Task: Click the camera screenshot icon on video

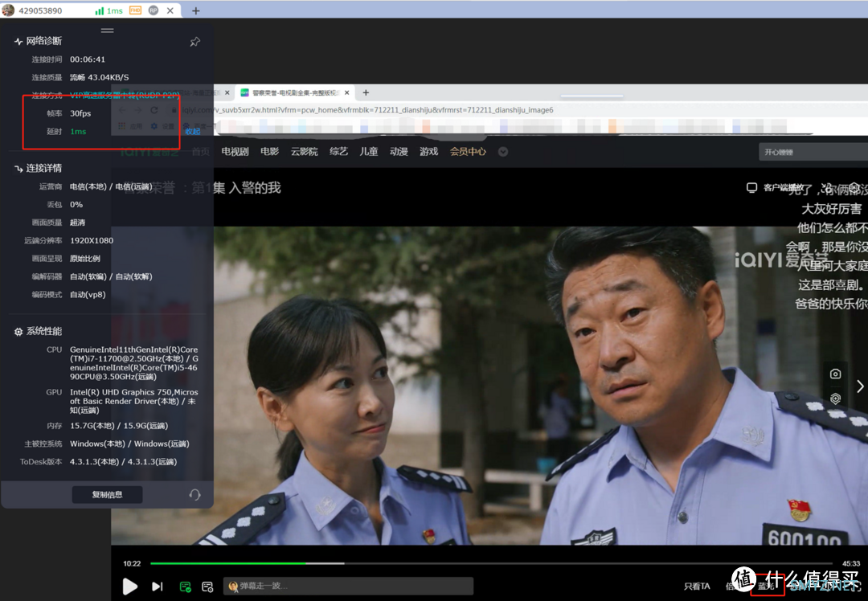Action: coord(835,374)
